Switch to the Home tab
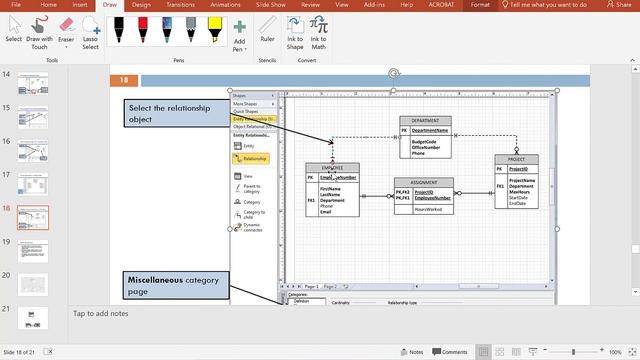Viewport: 640px width, 360px height. coord(48,4)
